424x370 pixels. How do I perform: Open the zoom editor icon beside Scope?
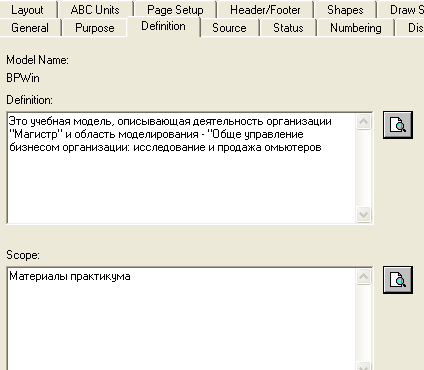pos(398,280)
